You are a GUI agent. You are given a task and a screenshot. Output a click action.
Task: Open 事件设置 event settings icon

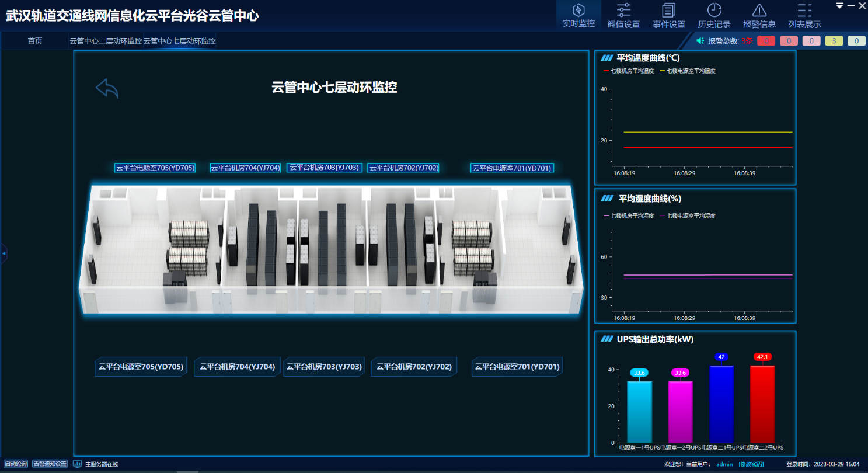pyautogui.click(x=668, y=11)
